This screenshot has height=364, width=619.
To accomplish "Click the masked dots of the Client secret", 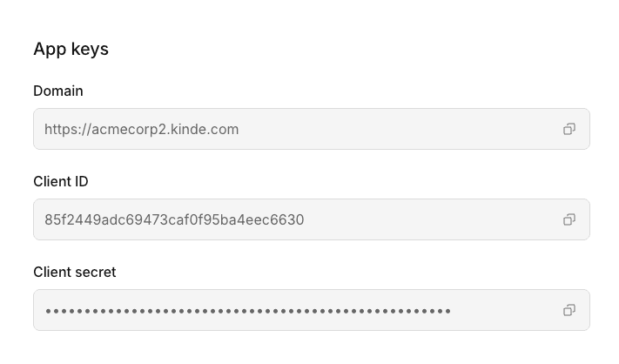I will pyautogui.click(x=248, y=310).
